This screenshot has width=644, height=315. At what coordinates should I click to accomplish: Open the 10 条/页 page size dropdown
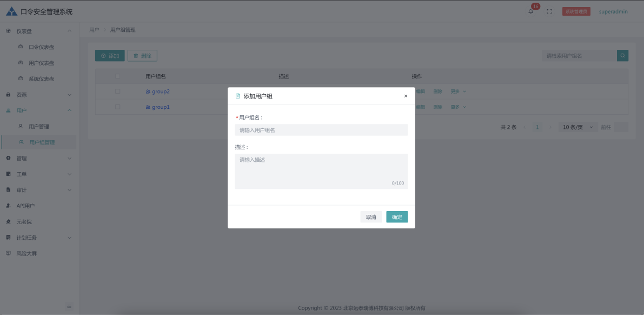click(x=577, y=127)
